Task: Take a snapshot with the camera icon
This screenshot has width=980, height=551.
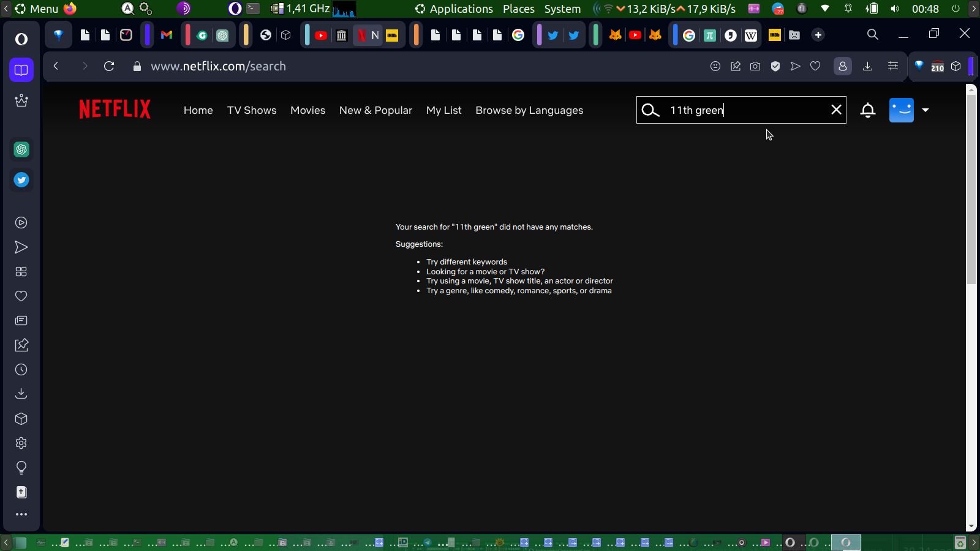Action: point(755,66)
